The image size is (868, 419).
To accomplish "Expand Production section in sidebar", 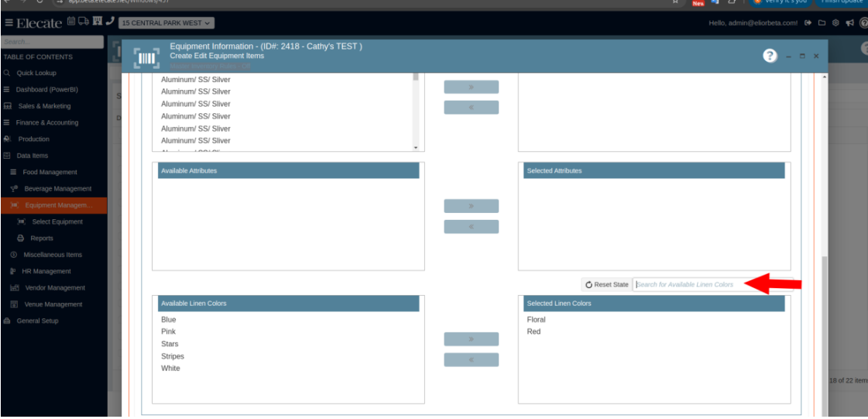I will (x=34, y=139).
